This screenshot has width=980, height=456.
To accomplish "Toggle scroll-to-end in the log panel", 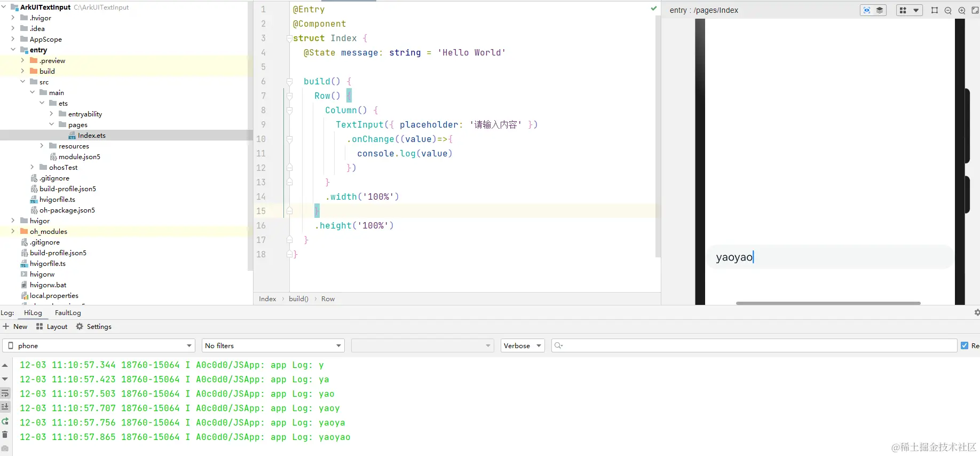I will (x=5, y=407).
